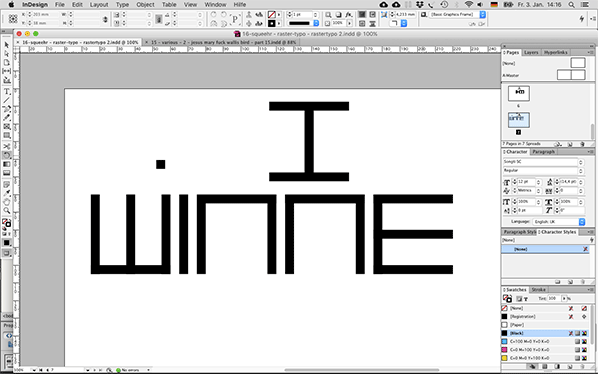Select the Scissors tool

coord(6,146)
